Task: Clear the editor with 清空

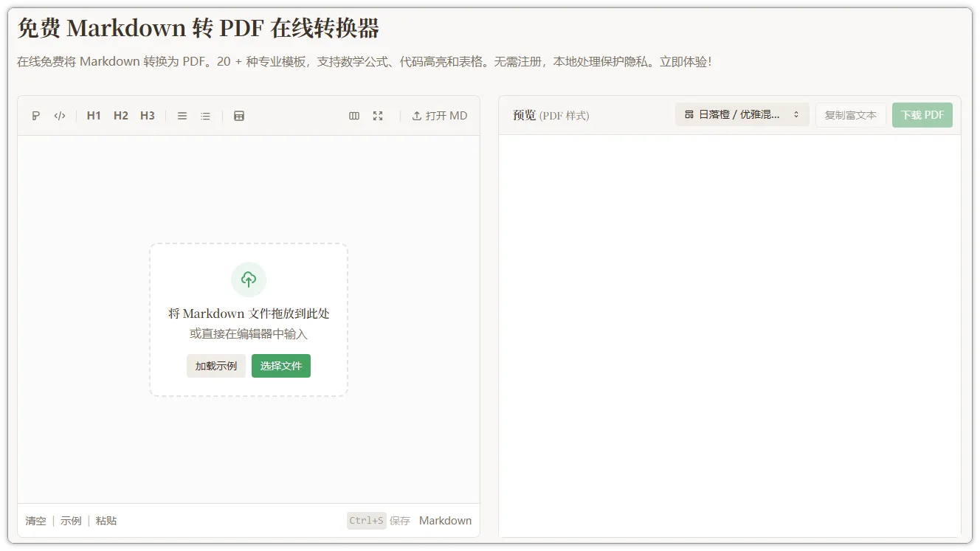Action: 35,520
